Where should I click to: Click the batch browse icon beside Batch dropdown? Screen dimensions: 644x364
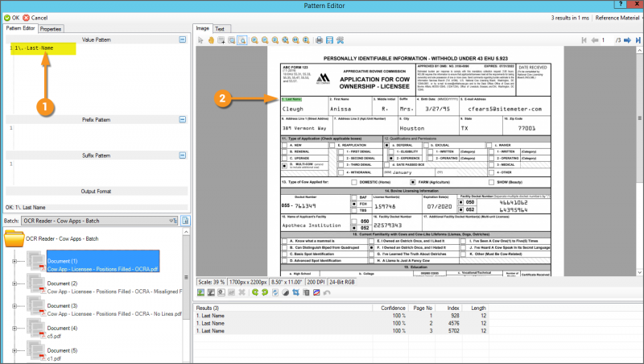[x=185, y=220]
